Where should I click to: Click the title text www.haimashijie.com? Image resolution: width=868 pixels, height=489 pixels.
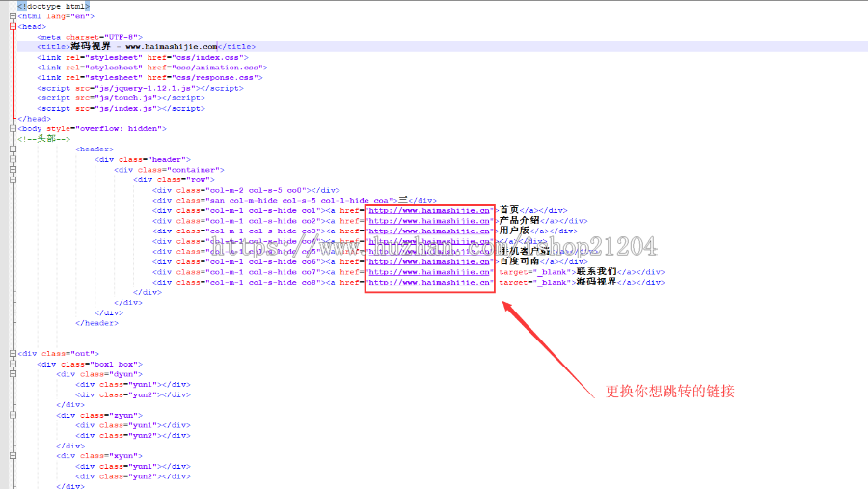click(x=172, y=47)
